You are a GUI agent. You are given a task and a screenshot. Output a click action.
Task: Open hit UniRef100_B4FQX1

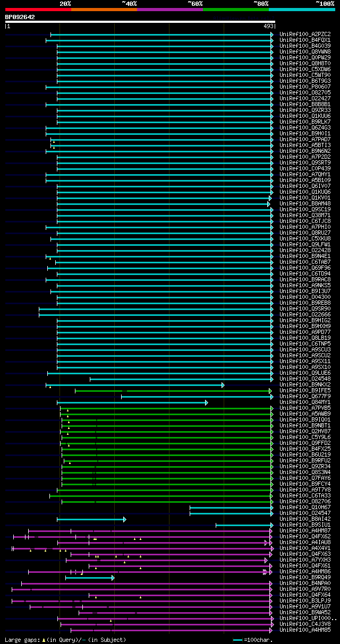pyautogui.click(x=305, y=40)
